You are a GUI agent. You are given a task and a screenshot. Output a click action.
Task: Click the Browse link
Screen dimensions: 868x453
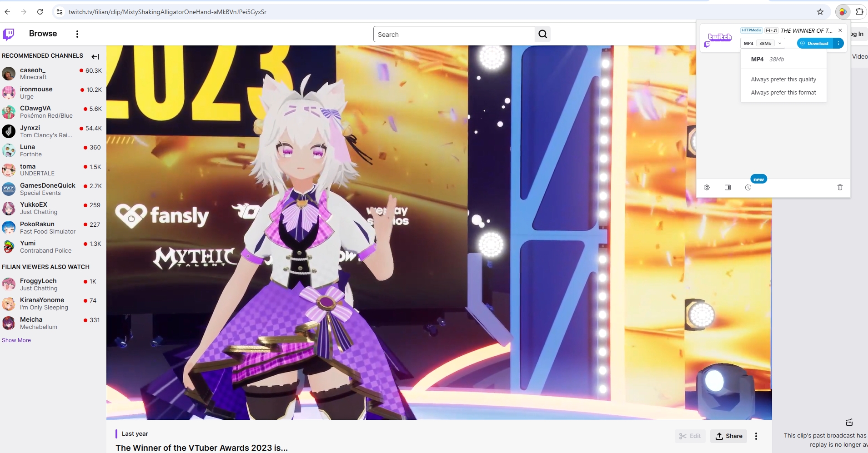click(43, 34)
